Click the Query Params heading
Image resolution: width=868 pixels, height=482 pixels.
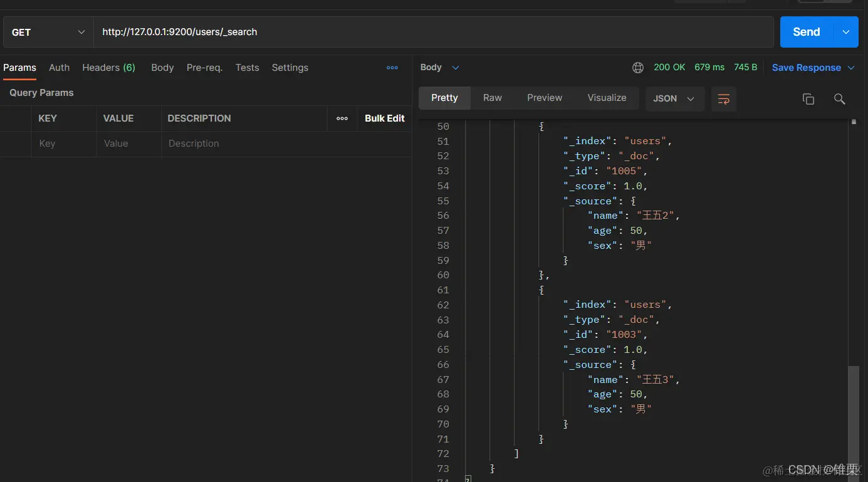[41, 93]
